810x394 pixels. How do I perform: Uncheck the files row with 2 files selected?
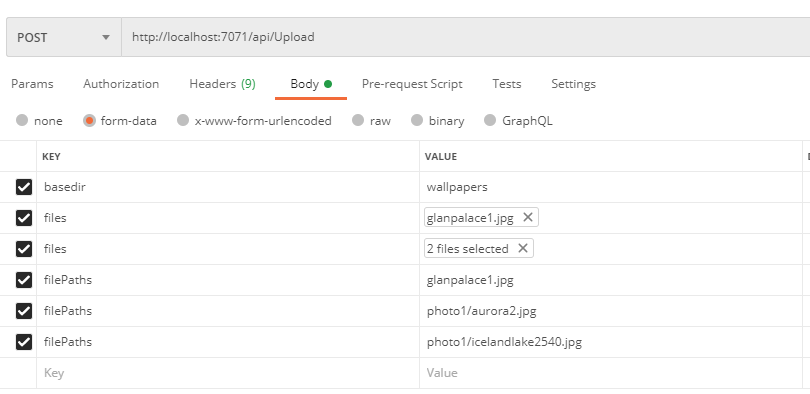point(24,249)
